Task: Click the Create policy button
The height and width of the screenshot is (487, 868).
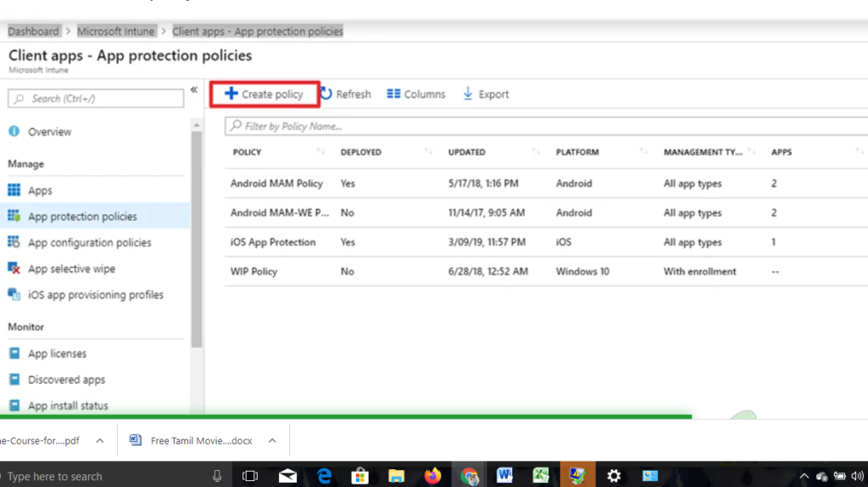Action: (x=264, y=94)
